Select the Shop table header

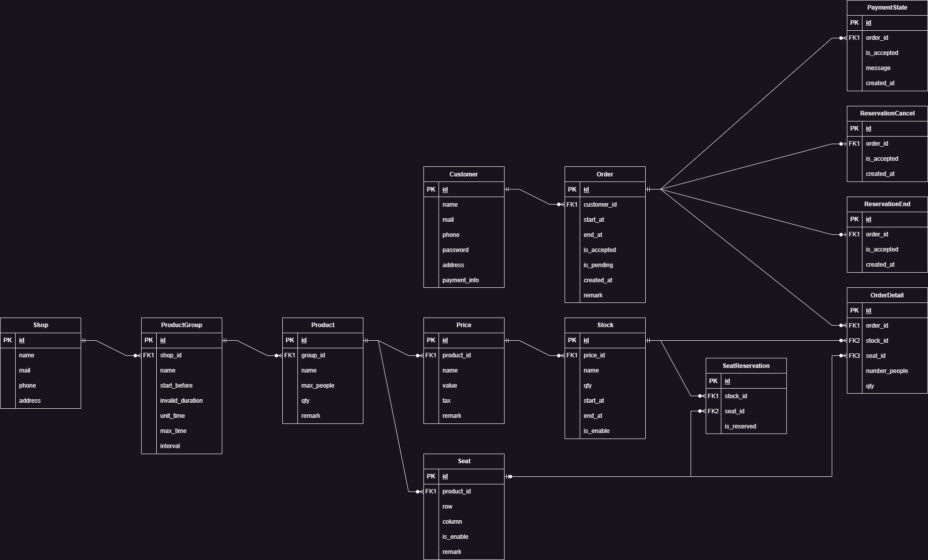[x=40, y=325]
